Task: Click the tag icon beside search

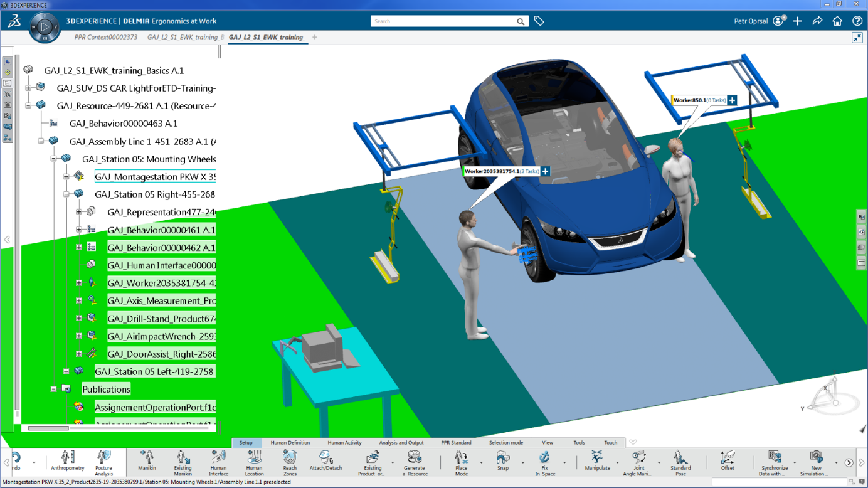Action: [539, 21]
